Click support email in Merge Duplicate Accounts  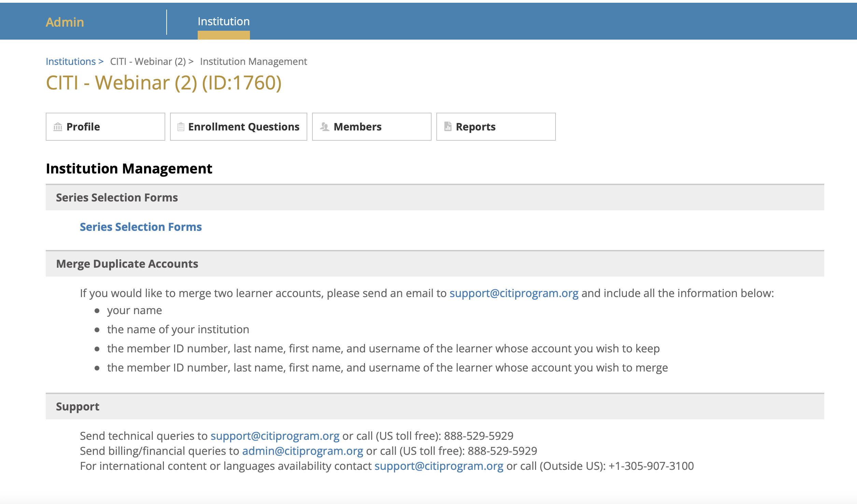pos(514,293)
